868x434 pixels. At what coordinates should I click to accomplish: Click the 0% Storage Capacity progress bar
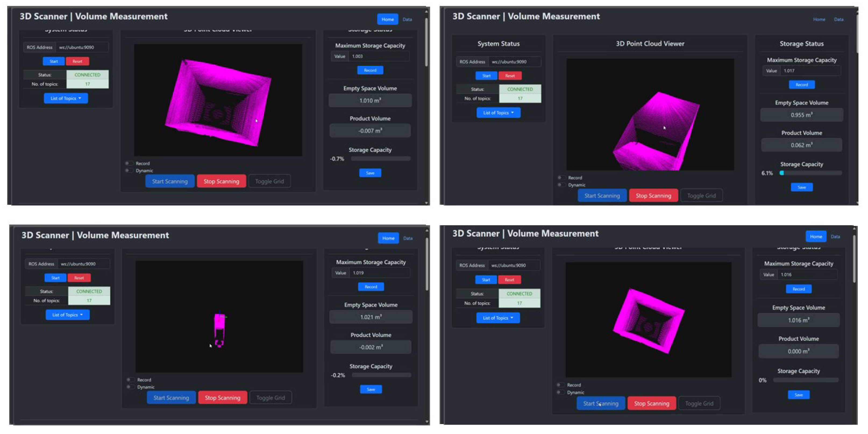point(806,380)
